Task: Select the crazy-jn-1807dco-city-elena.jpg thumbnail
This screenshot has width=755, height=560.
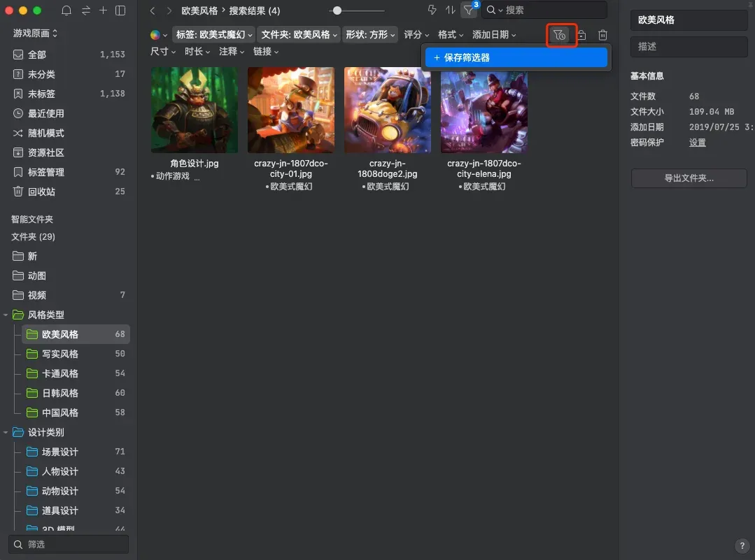Action: pos(484,113)
